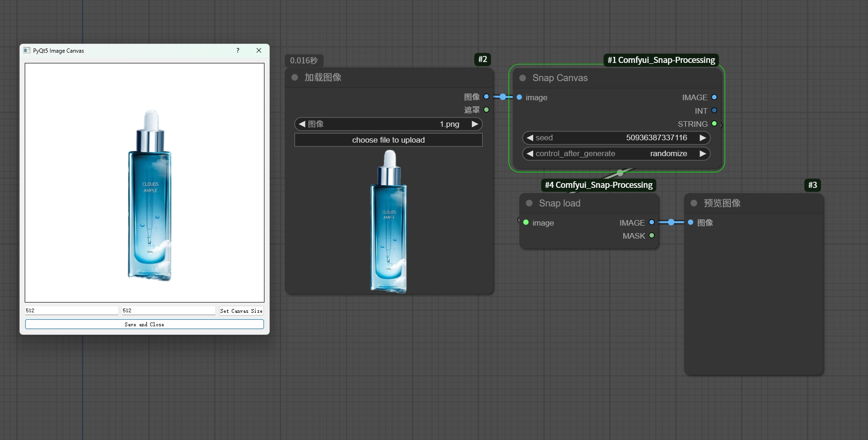Click the second 512 height input field
Image resolution: width=868 pixels, height=440 pixels.
[168, 310]
